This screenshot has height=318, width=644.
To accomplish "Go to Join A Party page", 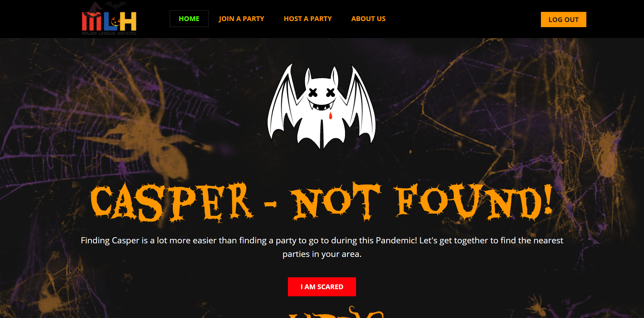I will coord(241,19).
